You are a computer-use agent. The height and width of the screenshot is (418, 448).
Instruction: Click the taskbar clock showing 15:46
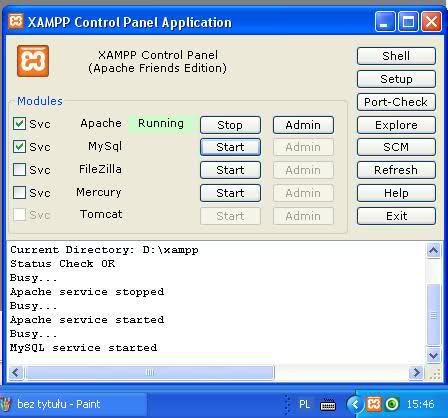click(420, 404)
